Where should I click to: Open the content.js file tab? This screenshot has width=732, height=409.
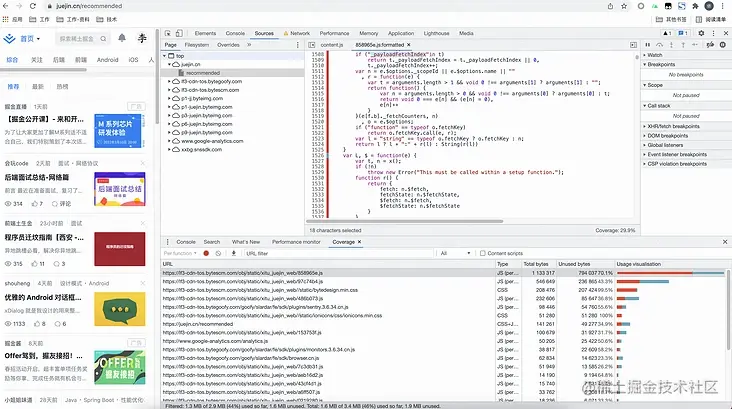332,45
